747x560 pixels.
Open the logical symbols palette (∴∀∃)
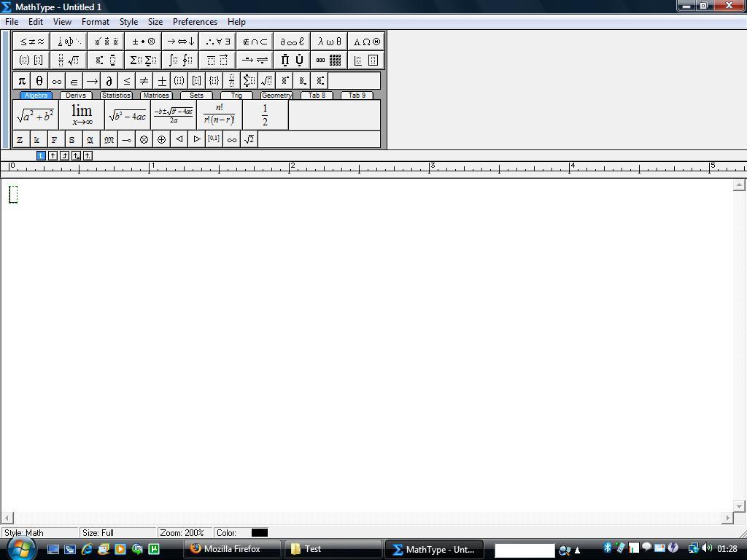click(x=217, y=42)
